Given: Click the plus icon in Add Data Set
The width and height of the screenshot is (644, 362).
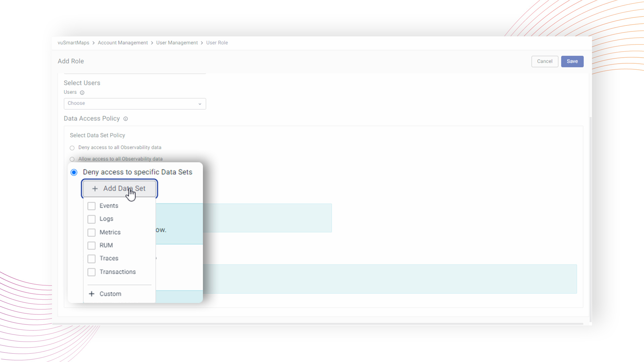Looking at the screenshot, I should (x=95, y=189).
